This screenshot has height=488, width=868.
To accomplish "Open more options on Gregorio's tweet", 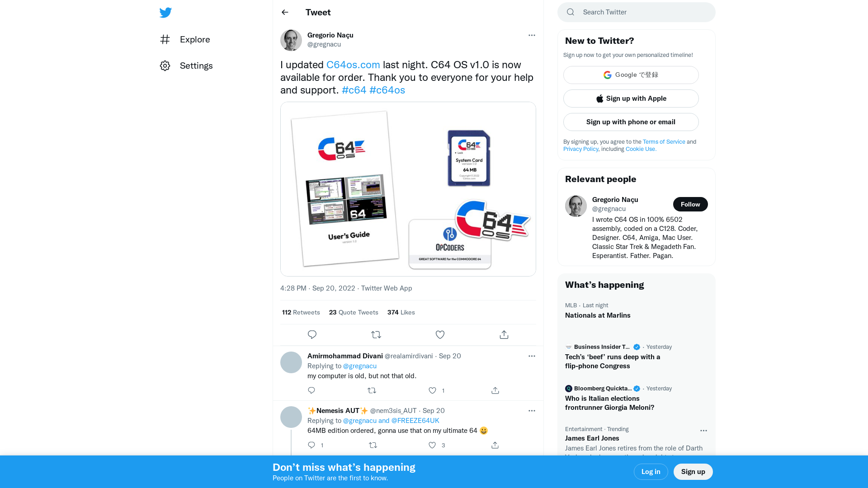I will pyautogui.click(x=532, y=35).
